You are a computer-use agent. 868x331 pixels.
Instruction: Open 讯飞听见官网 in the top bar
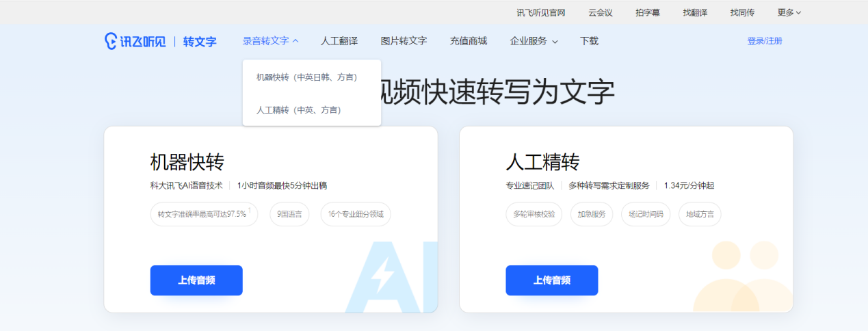pyautogui.click(x=540, y=12)
